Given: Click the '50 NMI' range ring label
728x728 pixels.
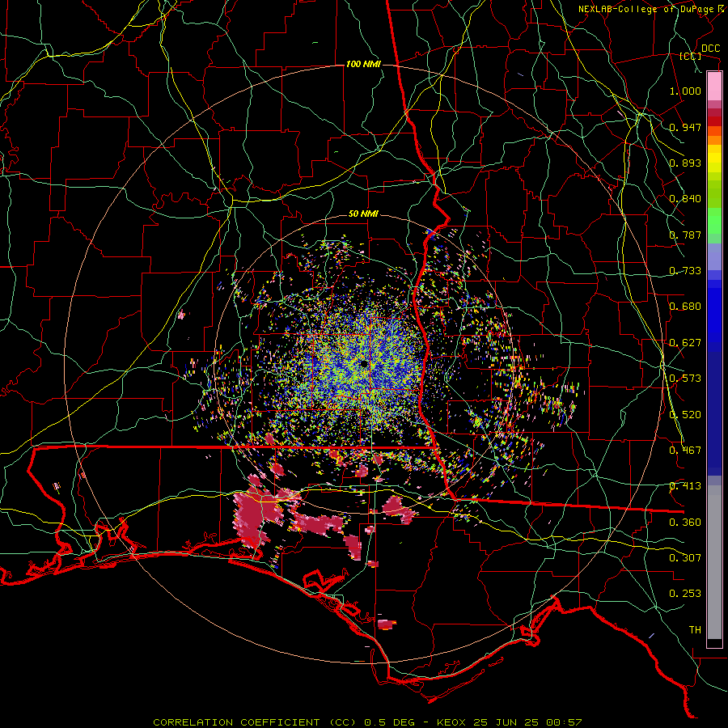Looking at the screenshot, I should tap(363, 214).
